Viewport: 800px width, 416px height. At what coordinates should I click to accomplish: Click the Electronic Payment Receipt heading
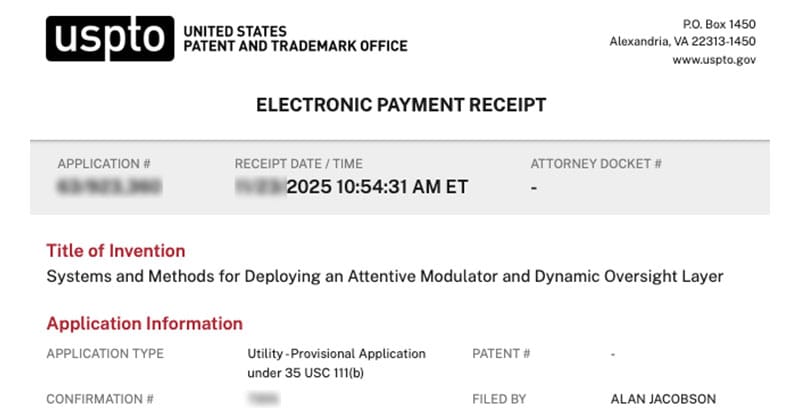(401, 105)
